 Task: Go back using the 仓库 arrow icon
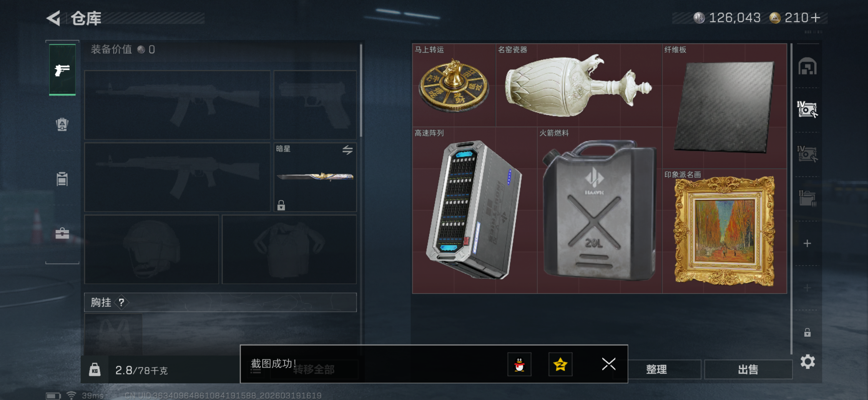tap(54, 18)
